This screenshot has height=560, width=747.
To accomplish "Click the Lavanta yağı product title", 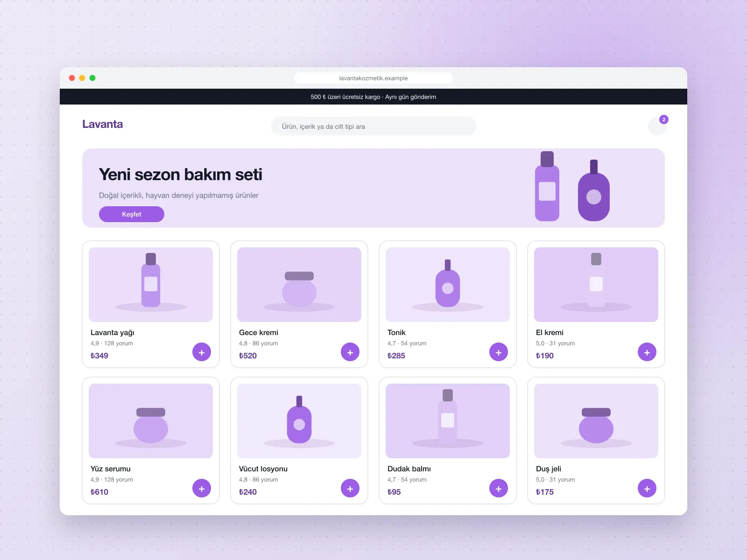I will pyautogui.click(x=113, y=333).
